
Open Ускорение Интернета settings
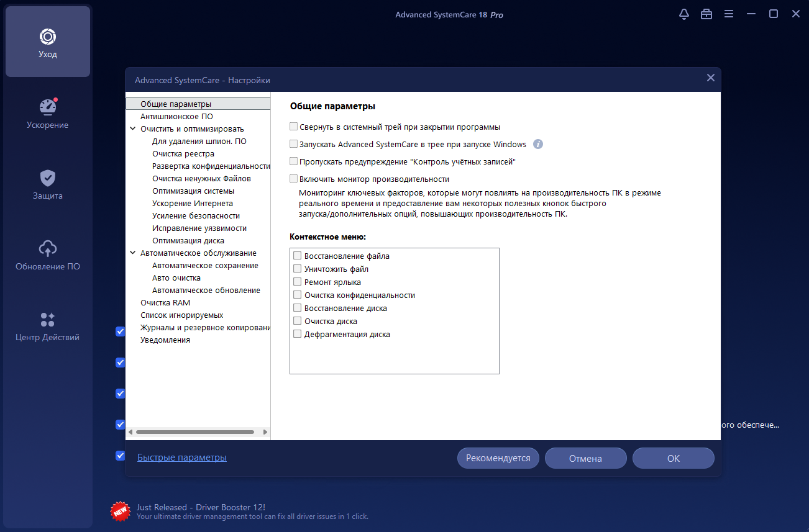pyautogui.click(x=193, y=204)
